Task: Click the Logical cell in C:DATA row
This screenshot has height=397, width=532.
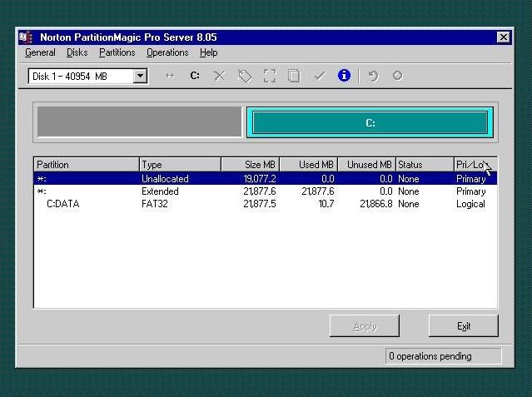Action: (470, 204)
